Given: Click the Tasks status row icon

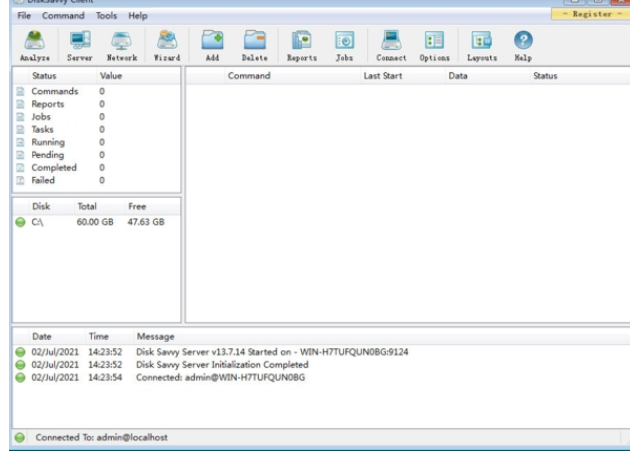Looking at the screenshot, I should 20,130.
